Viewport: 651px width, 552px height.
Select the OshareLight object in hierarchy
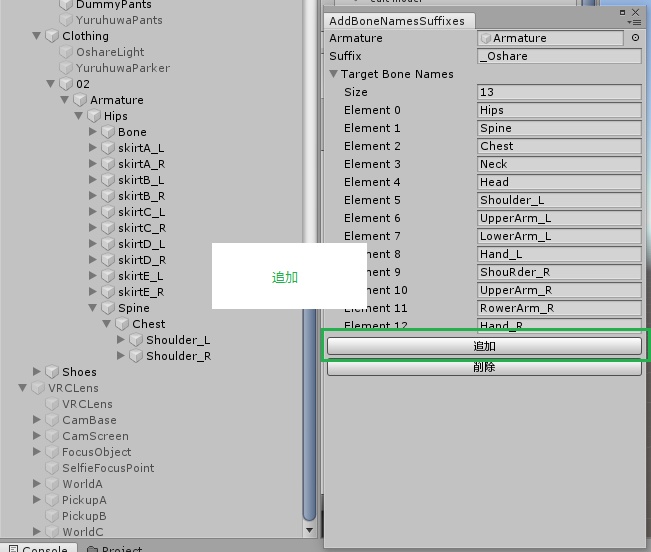click(110, 52)
